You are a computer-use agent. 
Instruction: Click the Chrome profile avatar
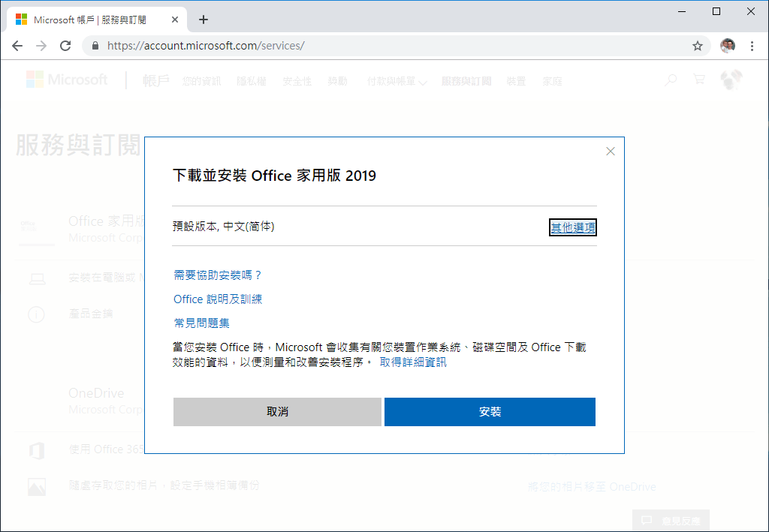click(727, 45)
